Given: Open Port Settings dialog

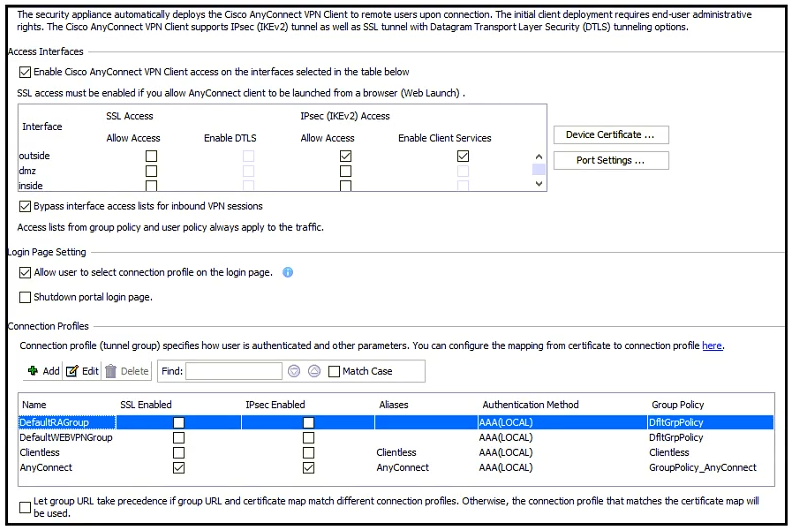Looking at the screenshot, I should (x=610, y=160).
